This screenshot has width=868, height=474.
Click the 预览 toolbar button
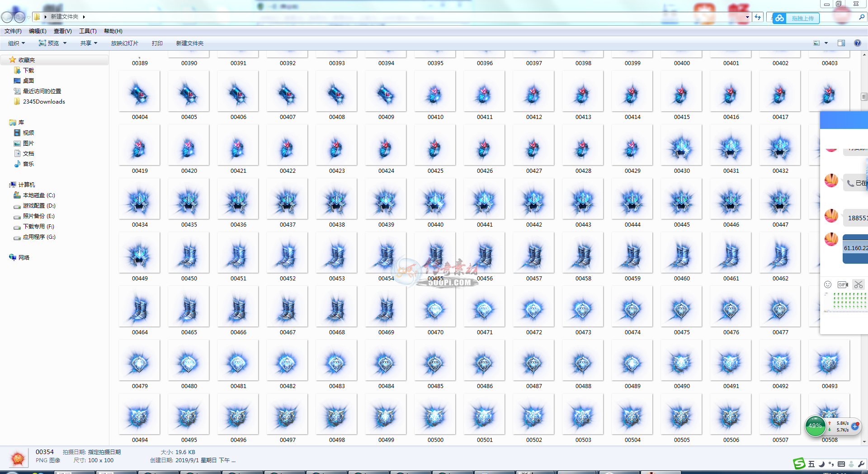pos(49,43)
